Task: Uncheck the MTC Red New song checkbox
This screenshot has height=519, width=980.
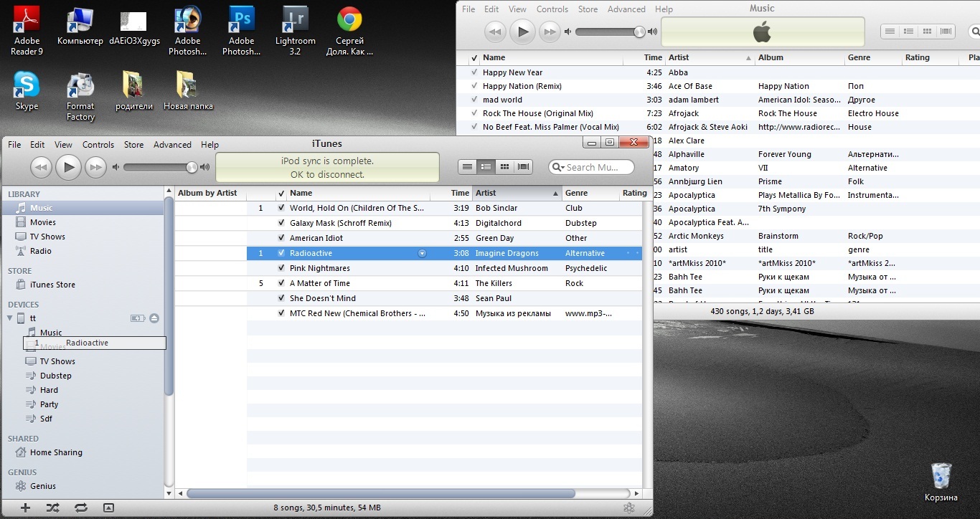Action: [x=281, y=313]
